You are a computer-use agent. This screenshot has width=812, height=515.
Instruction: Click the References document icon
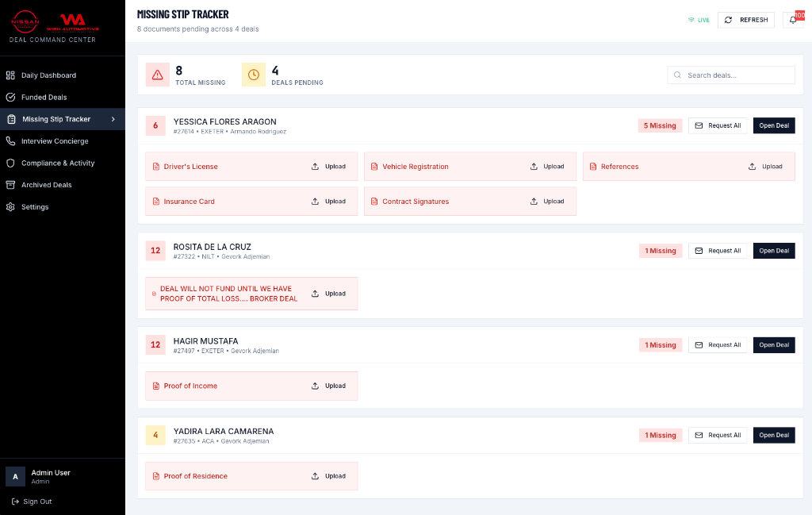[593, 167]
